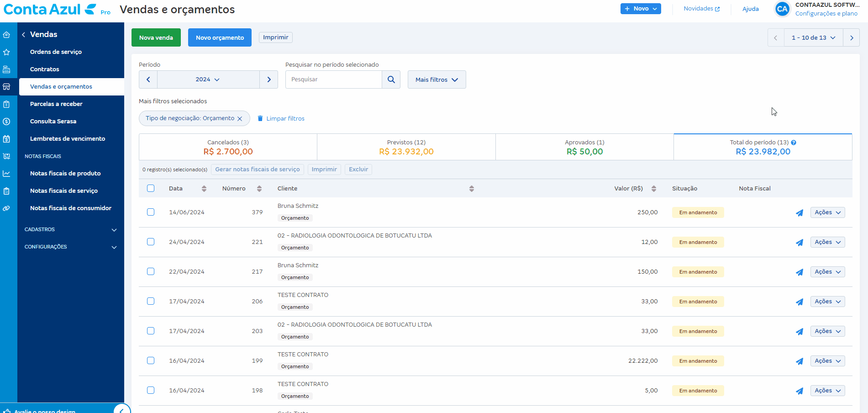The image size is (868, 413).
Task: Send budget 379 with paper plane icon
Action: point(800,213)
